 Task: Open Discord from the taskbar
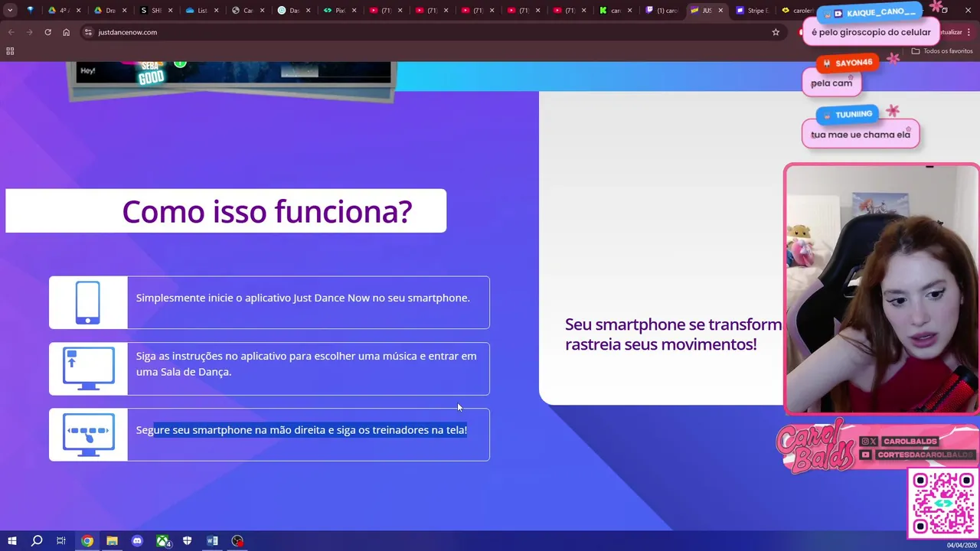pyautogui.click(x=137, y=541)
